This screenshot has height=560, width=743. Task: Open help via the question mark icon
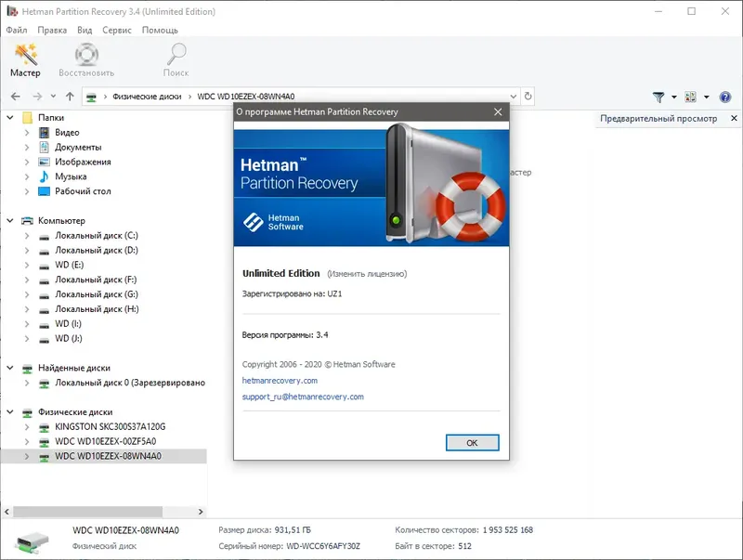[x=724, y=96]
